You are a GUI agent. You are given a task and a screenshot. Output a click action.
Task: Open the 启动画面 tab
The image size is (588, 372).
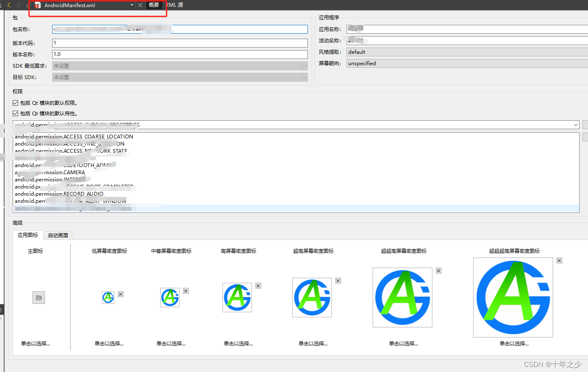click(x=58, y=235)
